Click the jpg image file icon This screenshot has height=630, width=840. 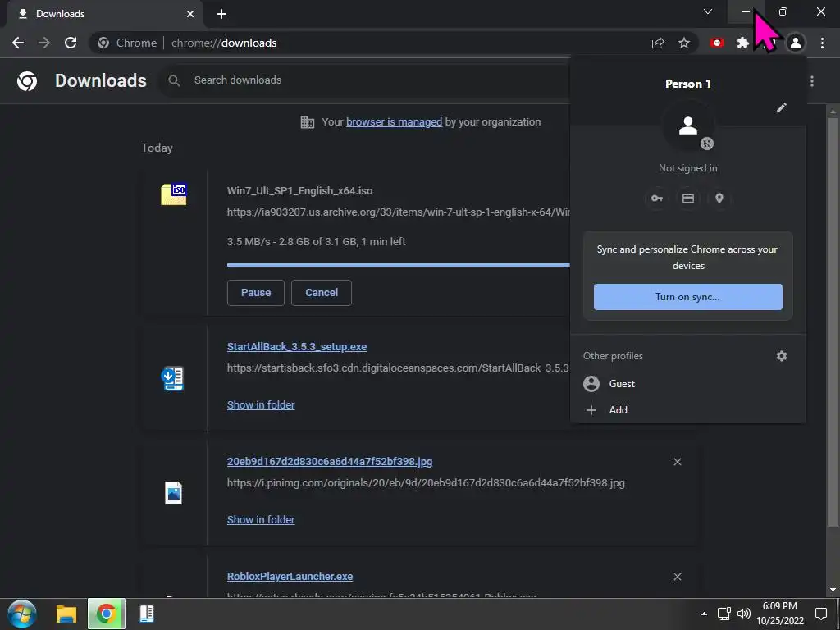tap(174, 493)
